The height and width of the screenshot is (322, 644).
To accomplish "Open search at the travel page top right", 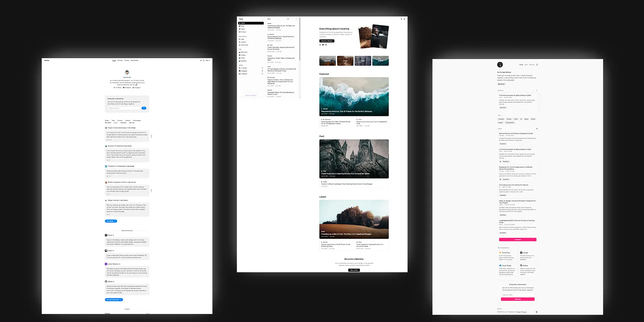I will (x=405, y=19).
